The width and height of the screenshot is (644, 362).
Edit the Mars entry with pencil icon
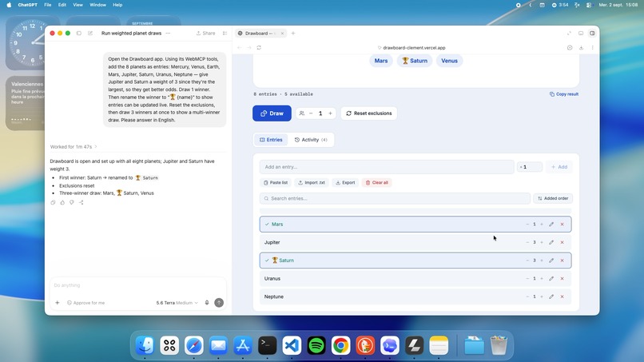coord(551,225)
